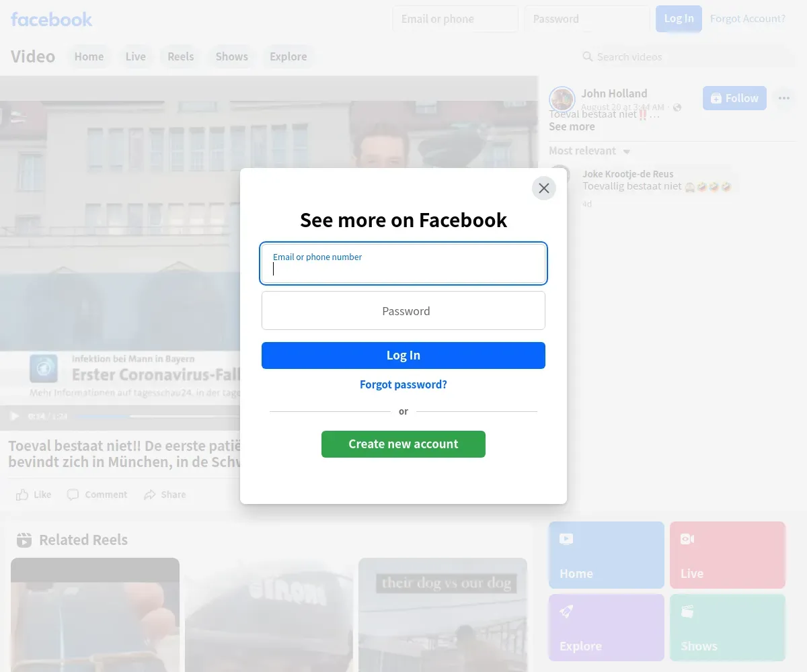Click the header Log In button

coord(679,19)
